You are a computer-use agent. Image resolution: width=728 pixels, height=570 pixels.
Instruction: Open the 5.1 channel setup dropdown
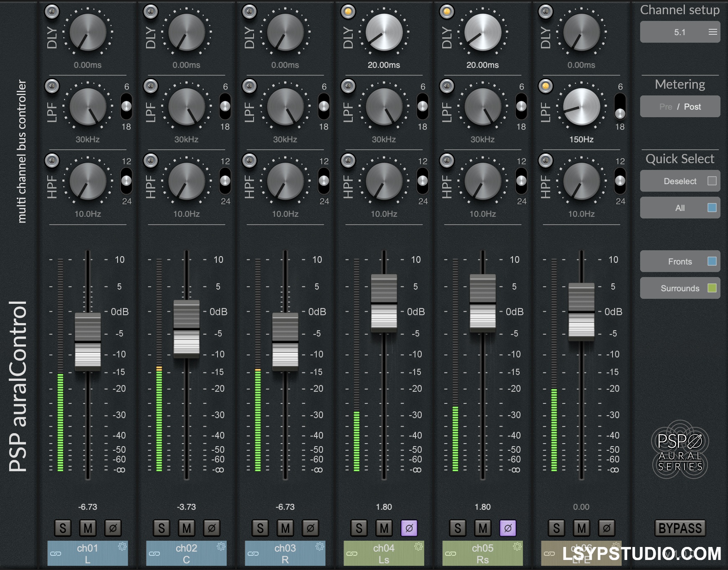click(x=680, y=32)
